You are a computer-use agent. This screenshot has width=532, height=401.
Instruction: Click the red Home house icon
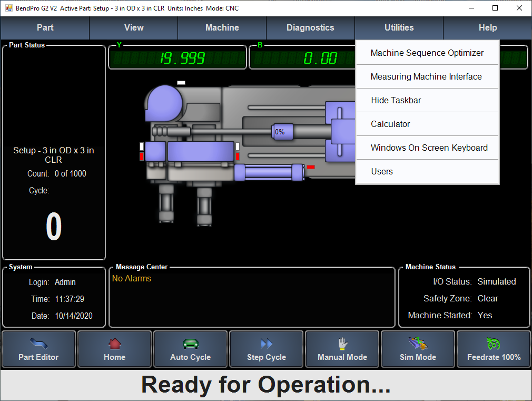click(114, 344)
